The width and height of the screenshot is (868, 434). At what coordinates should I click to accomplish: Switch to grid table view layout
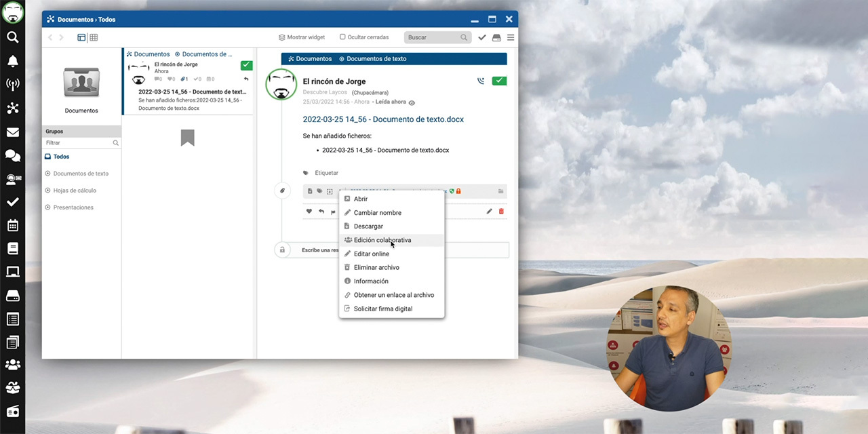[94, 37]
